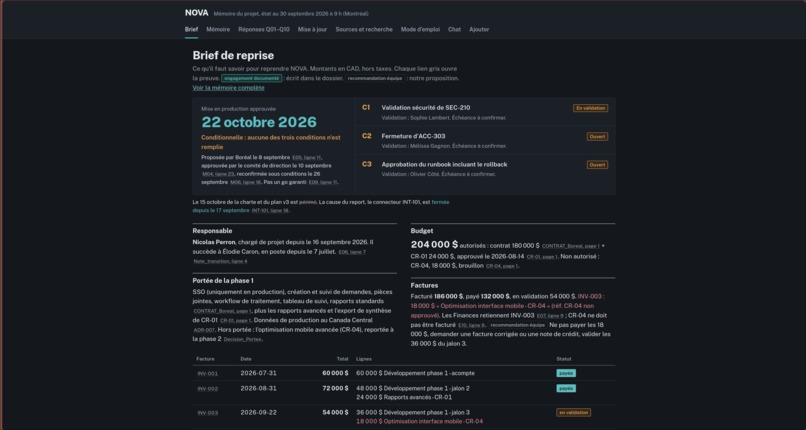Click the 54 000 $ total for INV-003
Screen dimensions: 806x430
[335, 413]
